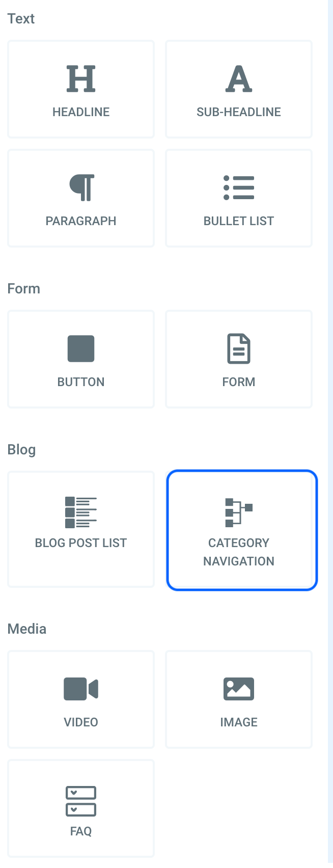Select the Button square icon

coord(81,348)
